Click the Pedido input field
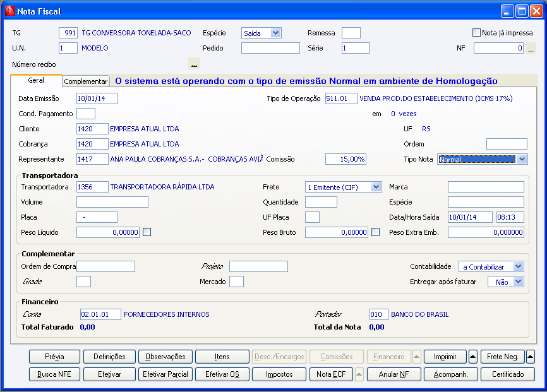 270,48
